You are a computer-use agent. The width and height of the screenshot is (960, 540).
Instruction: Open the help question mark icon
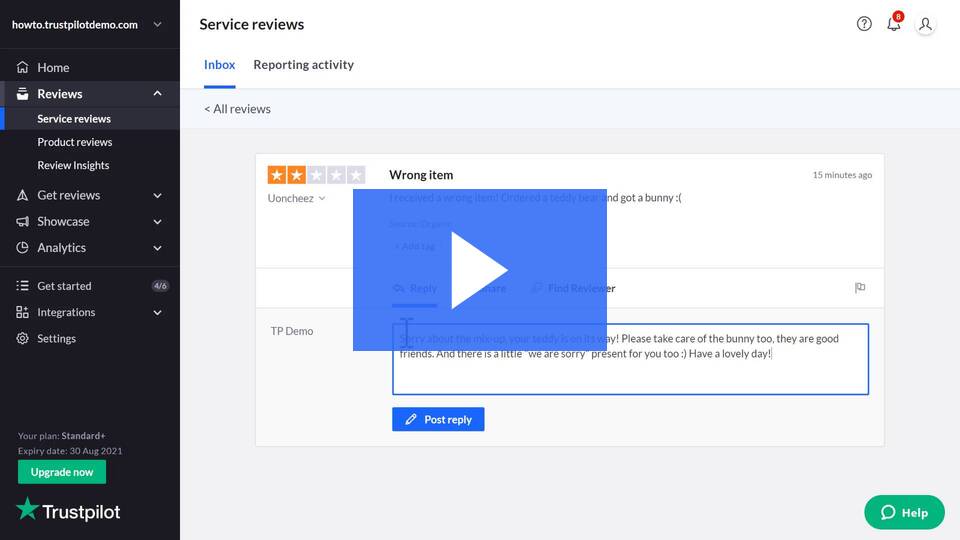point(864,24)
